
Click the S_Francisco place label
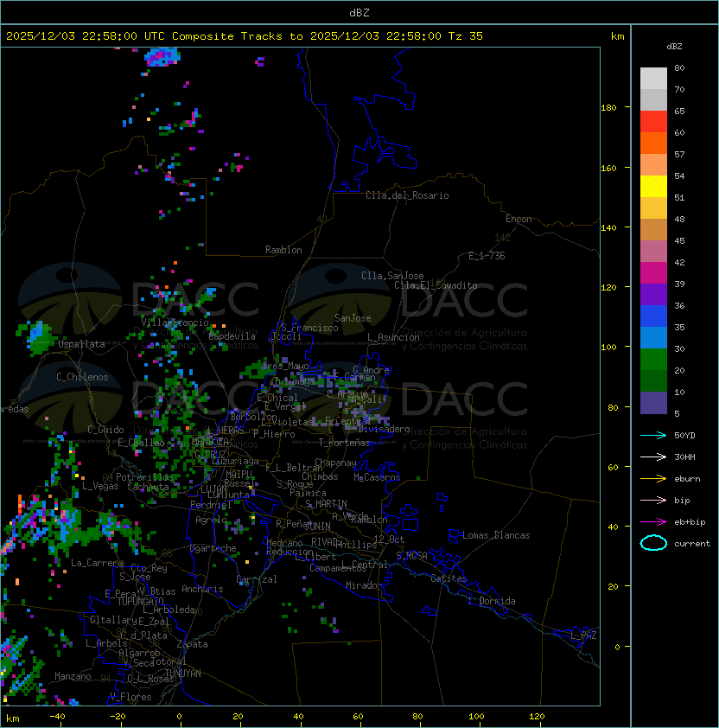pos(309,328)
